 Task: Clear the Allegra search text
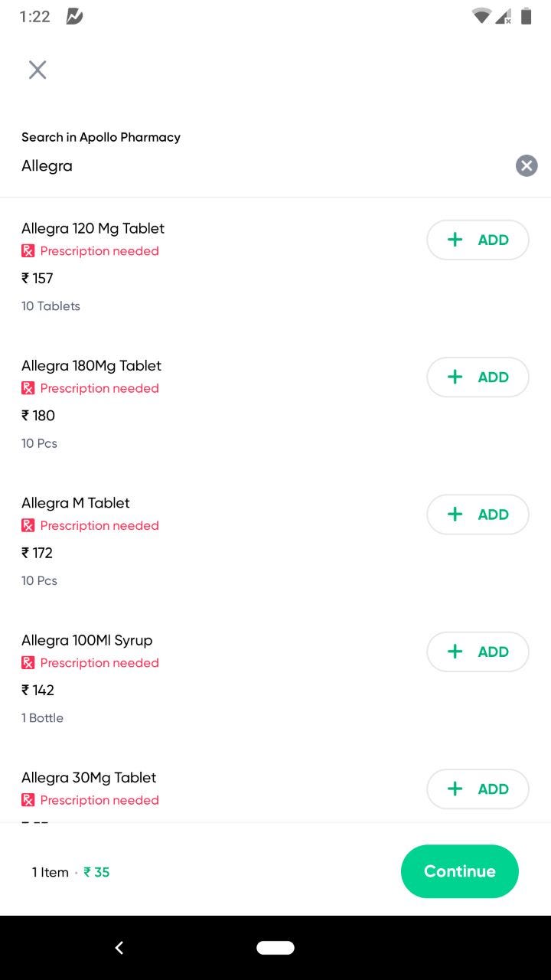526,166
